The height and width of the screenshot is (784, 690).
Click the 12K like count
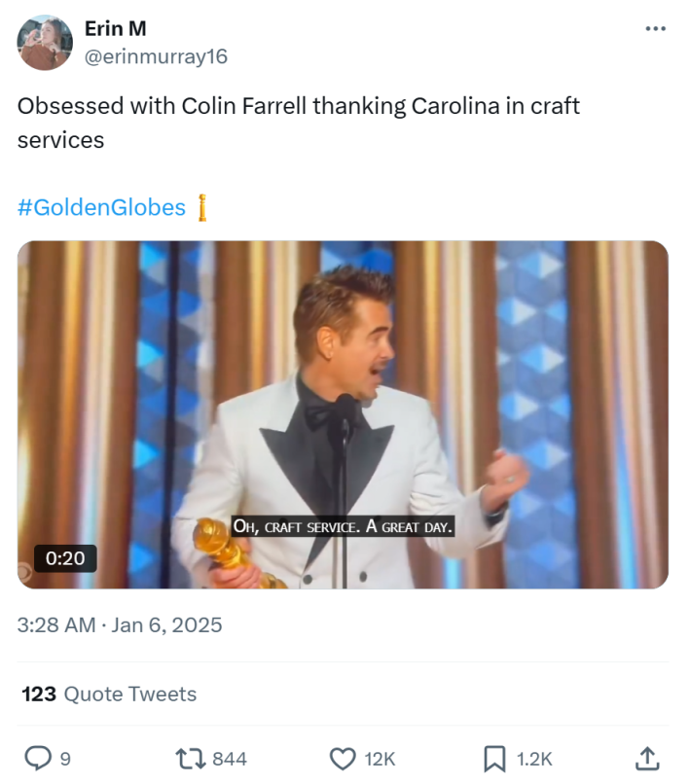click(x=379, y=756)
